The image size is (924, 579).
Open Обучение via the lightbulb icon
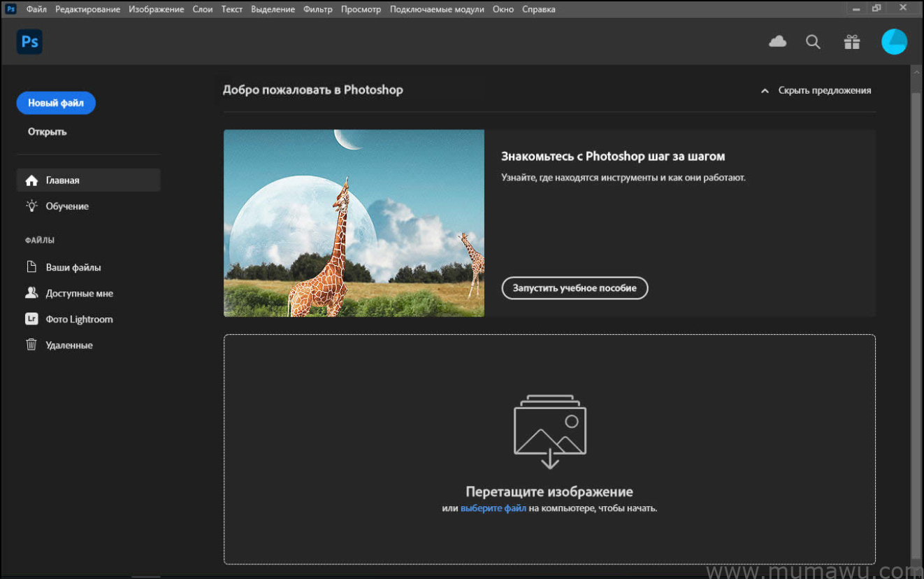(x=31, y=206)
